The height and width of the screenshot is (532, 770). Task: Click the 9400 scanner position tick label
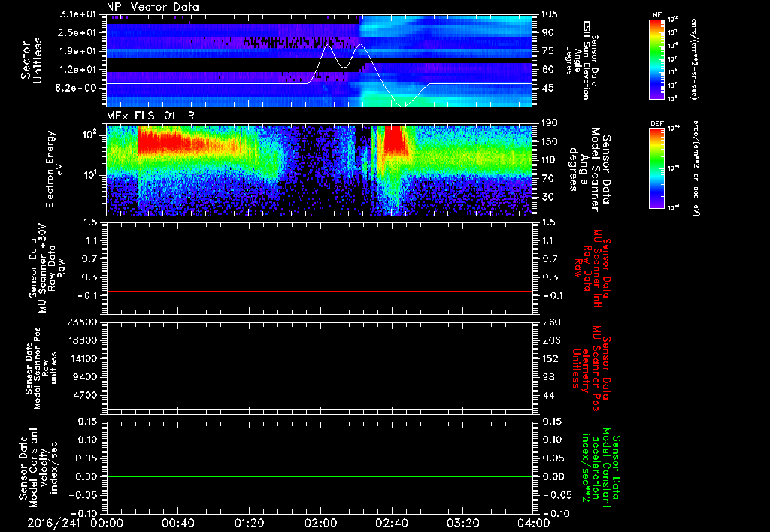[84, 377]
